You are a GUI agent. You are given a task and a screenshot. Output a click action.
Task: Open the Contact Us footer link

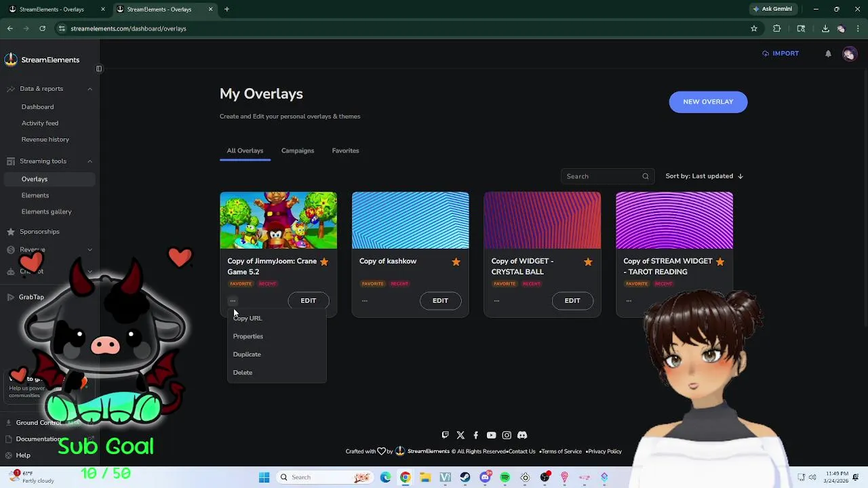pyautogui.click(x=522, y=451)
